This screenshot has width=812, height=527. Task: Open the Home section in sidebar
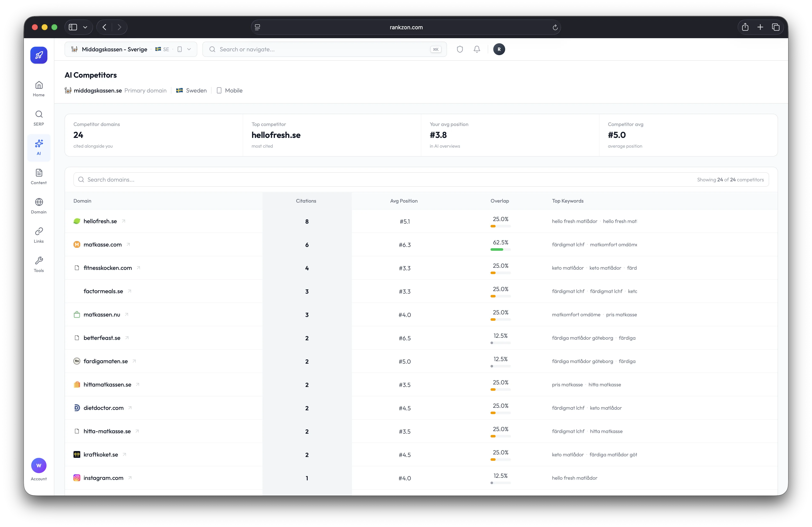pos(39,89)
